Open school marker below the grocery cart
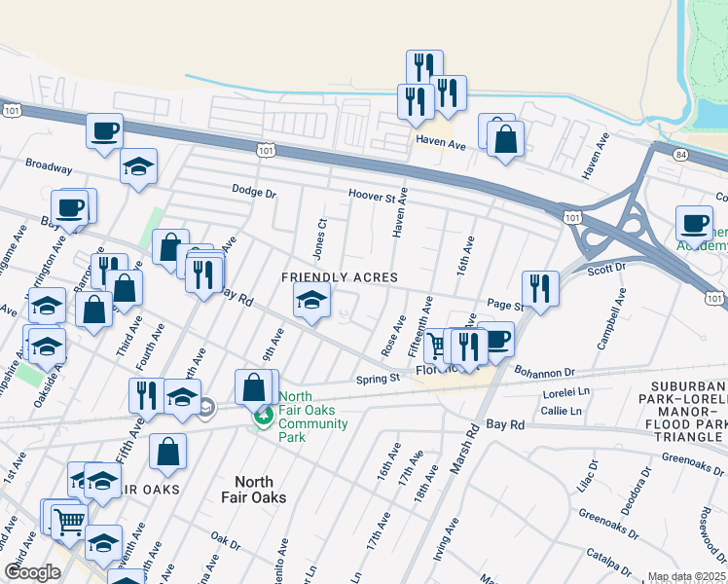728x584 pixels. [x=103, y=544]
